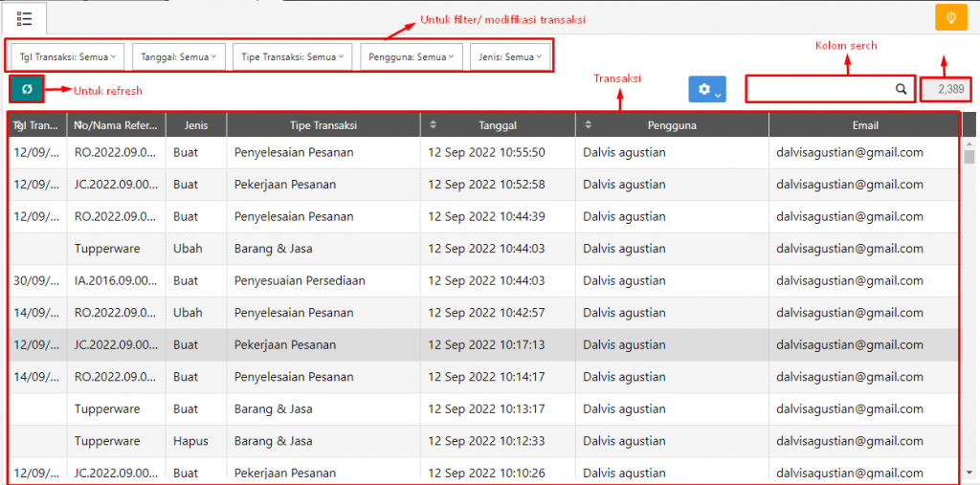Click the Tgl Tran... column header
Screen dimensions: 980x485
click(x=37, y=125)
